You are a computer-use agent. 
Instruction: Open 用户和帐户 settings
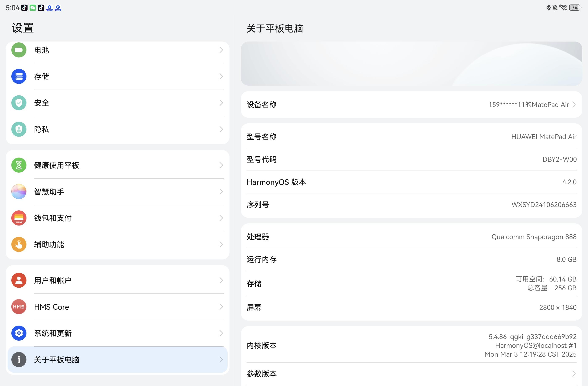click(x=118, y=280)
